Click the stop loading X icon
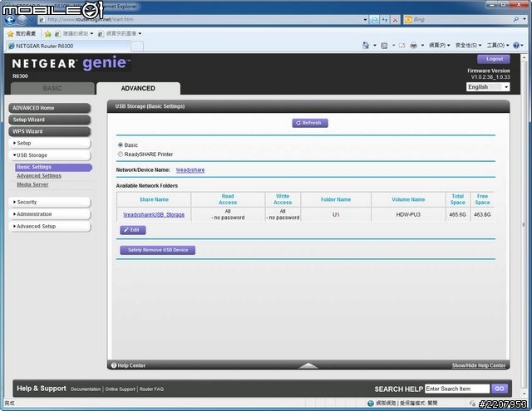This screenshot has width=532, height=411. pos(395,20)
